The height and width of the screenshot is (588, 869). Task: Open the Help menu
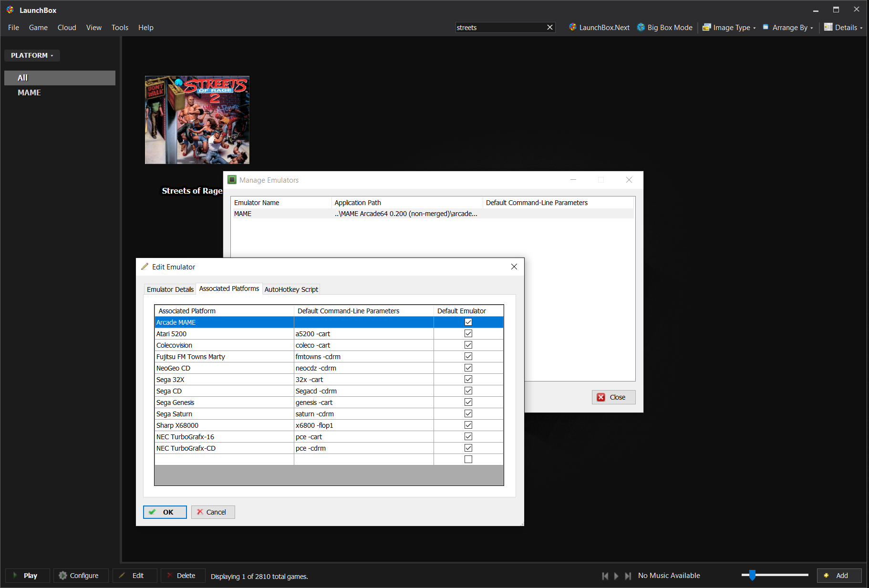click(145, 28)
